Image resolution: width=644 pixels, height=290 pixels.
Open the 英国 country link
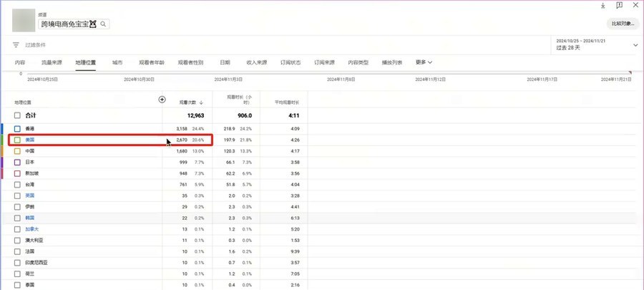coord(30,196)
